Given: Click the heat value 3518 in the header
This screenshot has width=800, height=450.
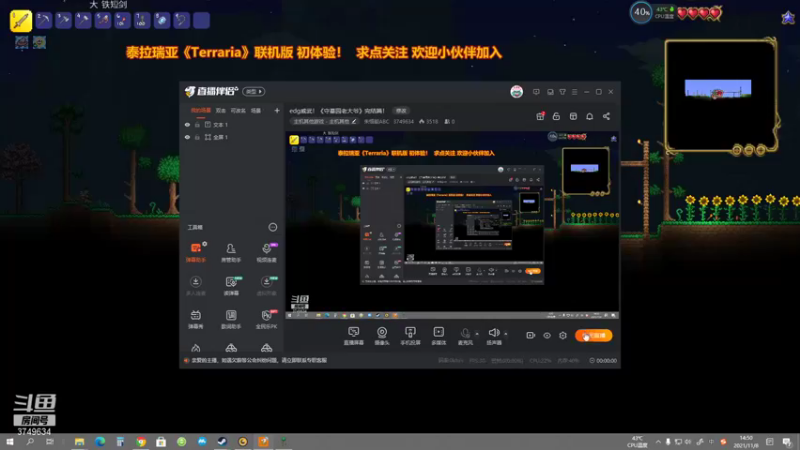Looking at the screenshot, I should coord(429,121).
